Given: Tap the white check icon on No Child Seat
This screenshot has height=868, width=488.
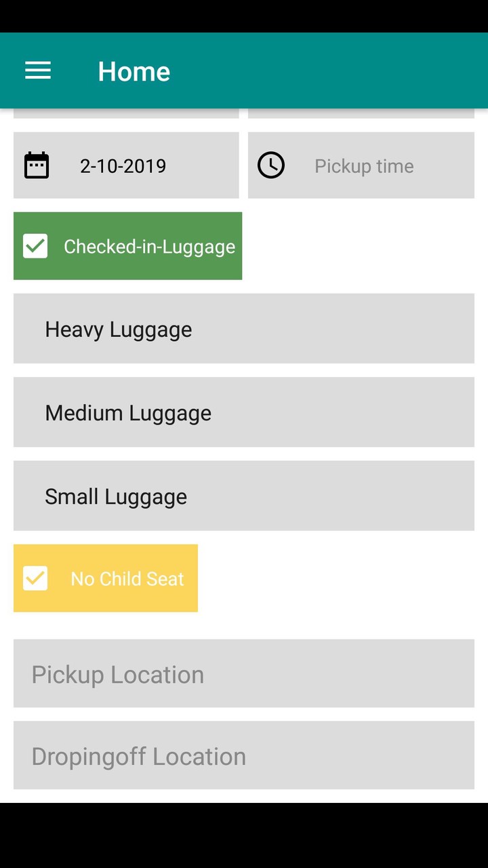Looking at the screenshot, I should (x=35, y=578).
